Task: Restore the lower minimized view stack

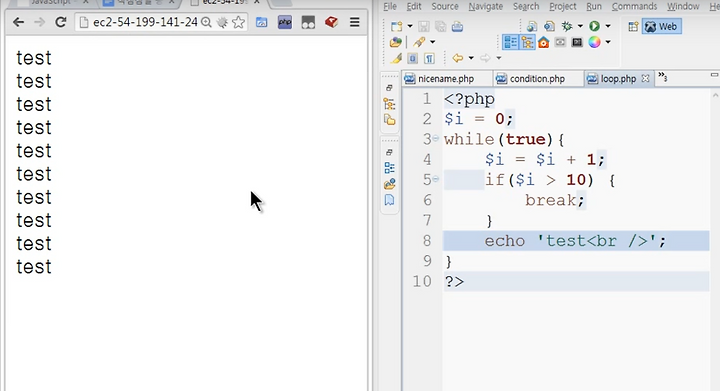Action: [x=389, y=151]
